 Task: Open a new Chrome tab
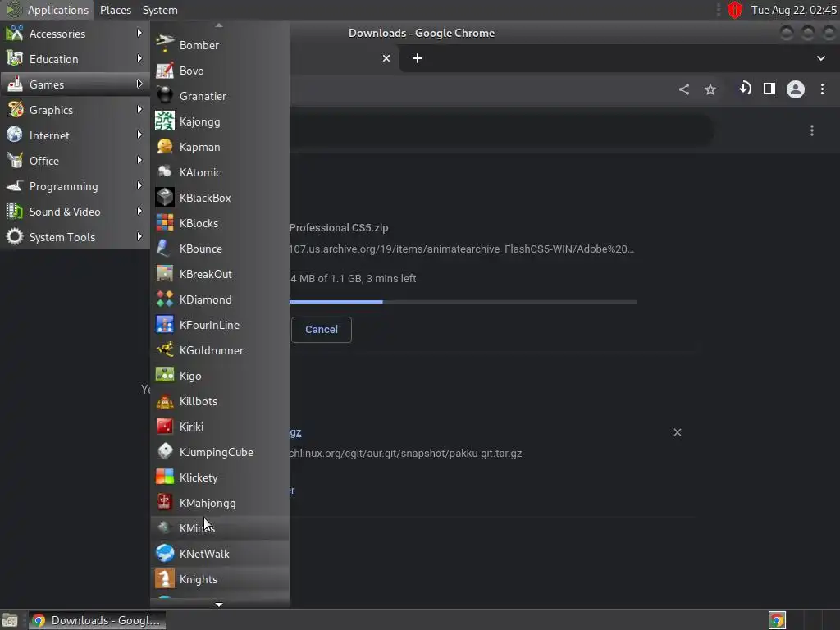[418, 58]
